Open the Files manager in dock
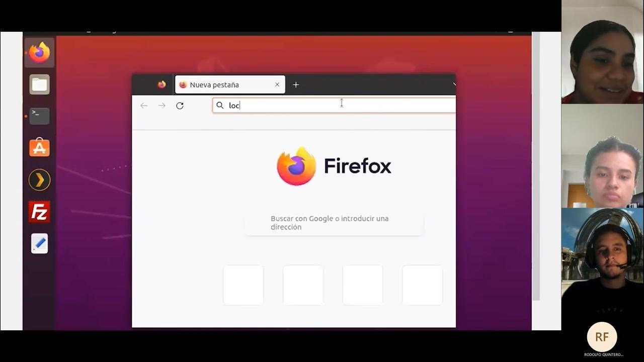This screenshot has height=362, width=644. 39,84
